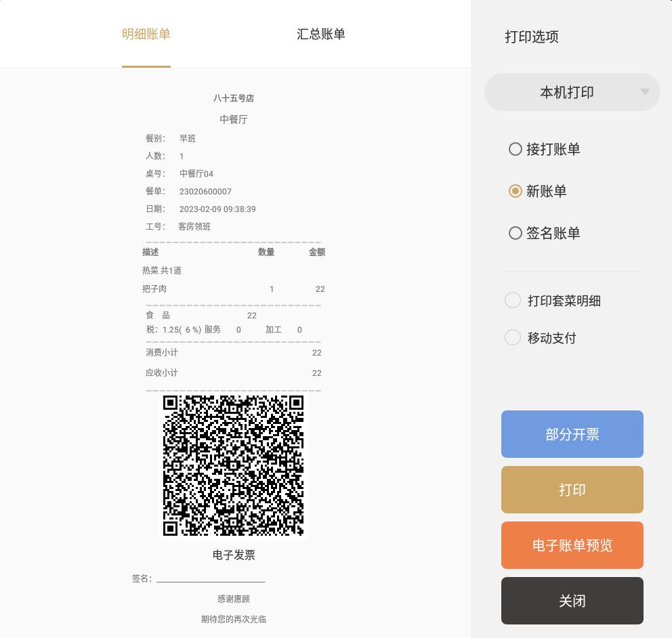Click the 热菜 共1道 category line
The width and height of the screenshot is (672, 638).
162,270
